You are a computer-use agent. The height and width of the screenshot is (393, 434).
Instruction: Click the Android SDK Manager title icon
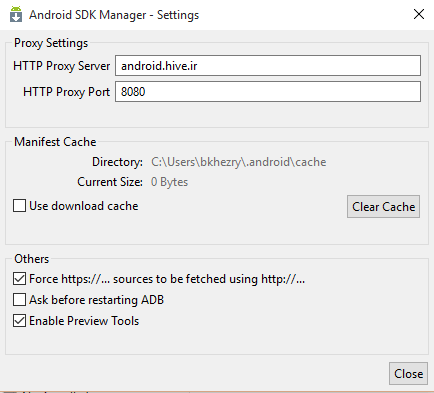(x=16, y=14)
